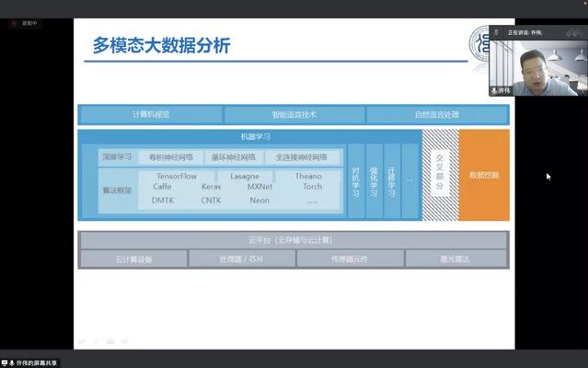Click the muted microphone icon in speaker panel header

tap(497, 32)
